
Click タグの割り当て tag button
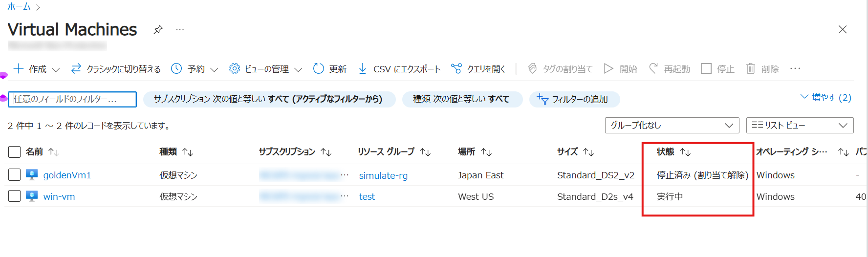[560, 69]
